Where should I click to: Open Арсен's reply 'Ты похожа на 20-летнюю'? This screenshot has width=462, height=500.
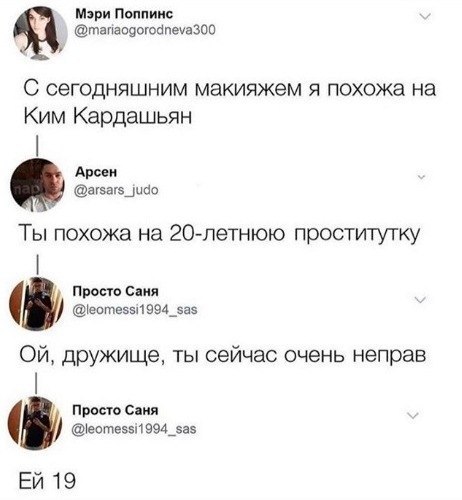(x=218, y=234)
